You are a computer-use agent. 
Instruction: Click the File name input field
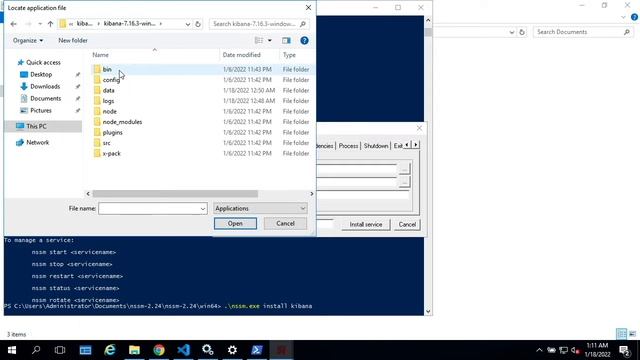pos(149,209)
